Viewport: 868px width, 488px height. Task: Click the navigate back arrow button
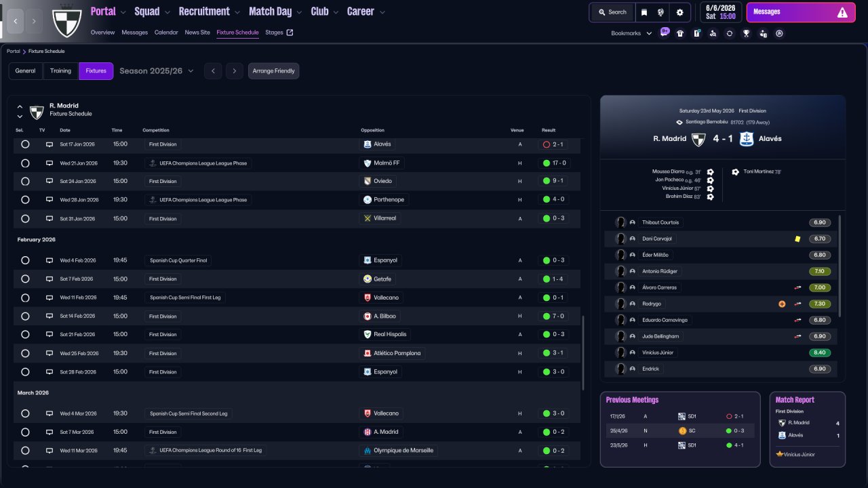(x=16, y=22)
